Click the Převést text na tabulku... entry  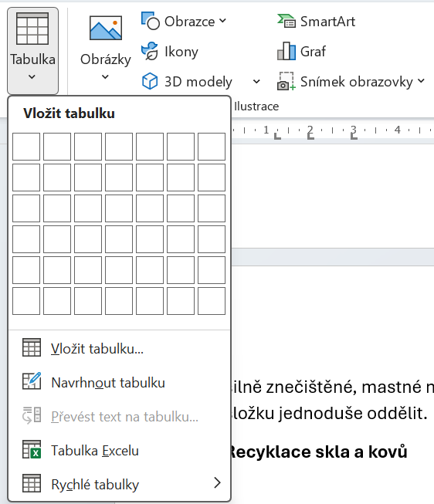click(120, 417)
